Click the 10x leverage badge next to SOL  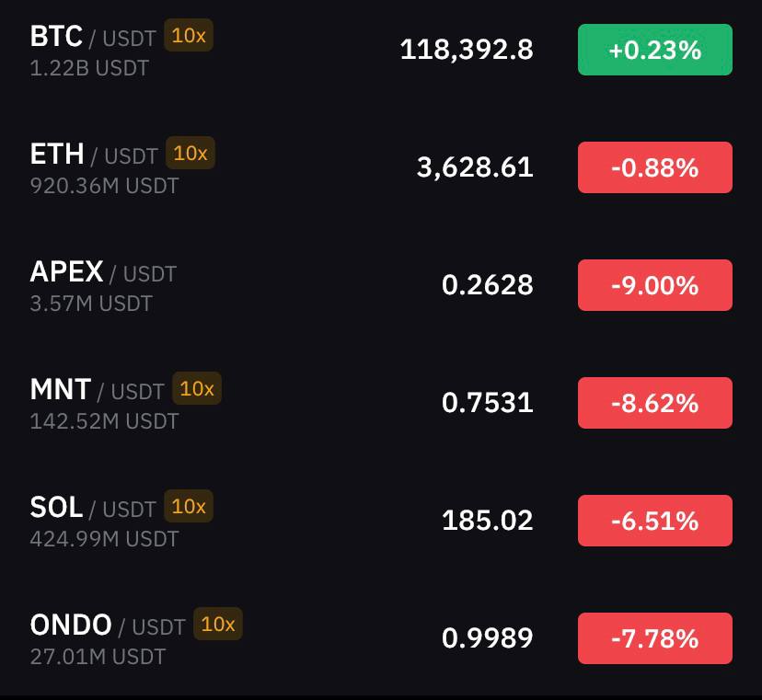click(x=189, y=506)
